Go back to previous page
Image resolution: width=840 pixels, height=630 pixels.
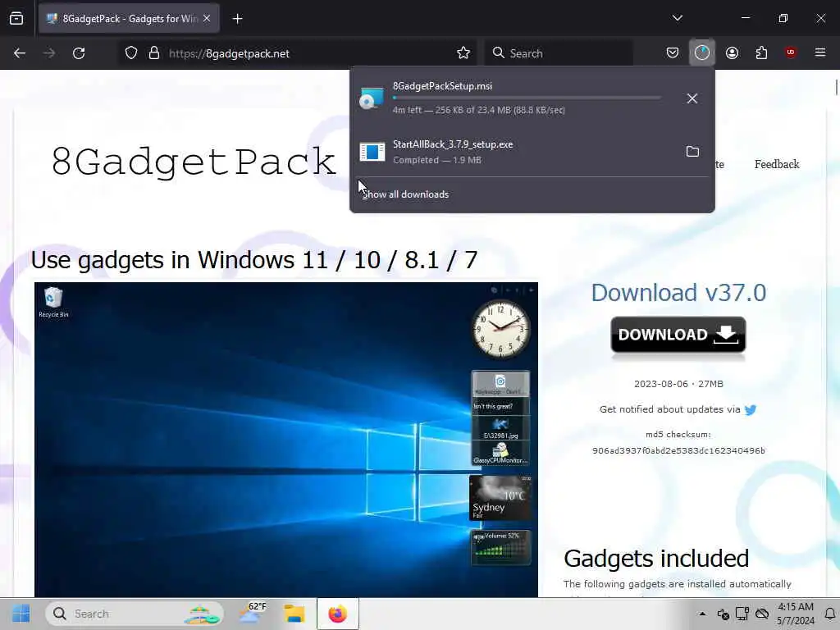click(20, 53)
